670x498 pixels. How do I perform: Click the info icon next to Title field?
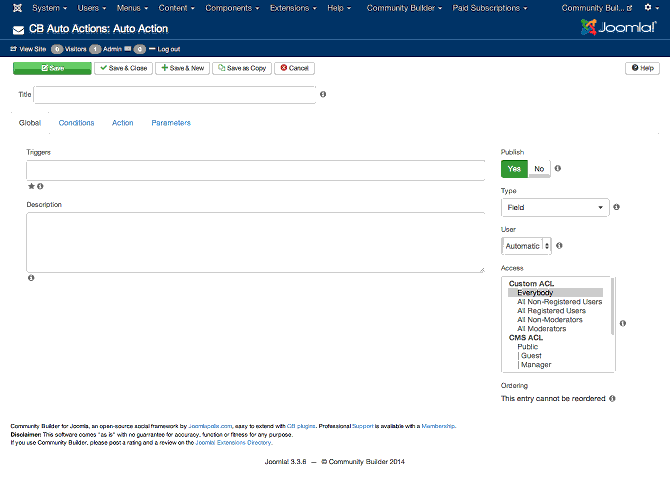point(323,94)
